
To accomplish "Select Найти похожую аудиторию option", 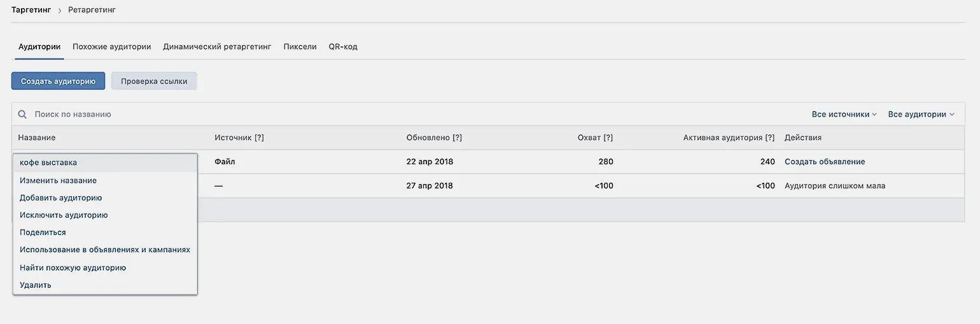I will [x=73, y=268].
